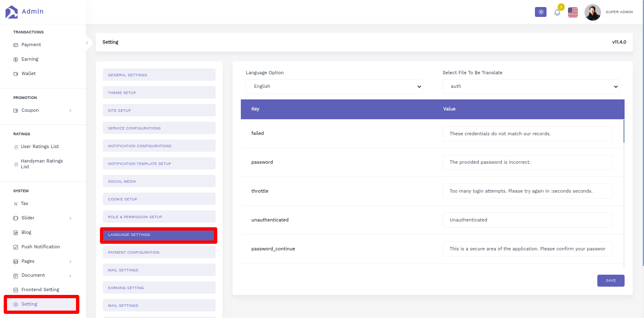644x318 pixels.
Task: Click the 'throttle' key cell
Action: [x=260, y=191]
